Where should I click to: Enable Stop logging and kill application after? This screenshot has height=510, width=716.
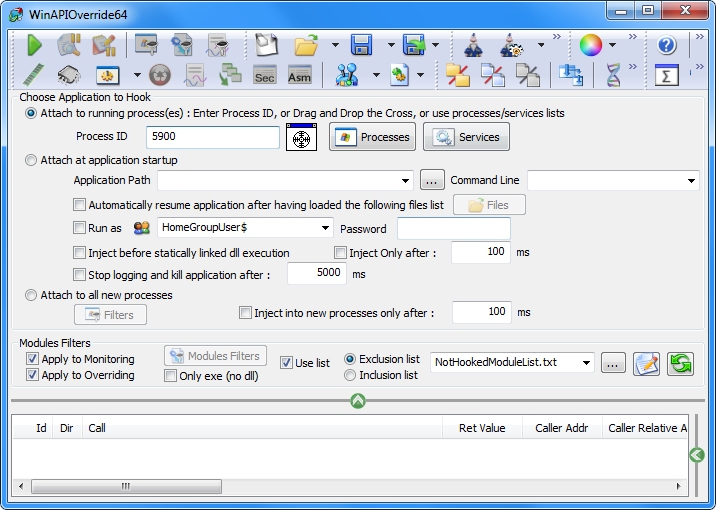79,274
